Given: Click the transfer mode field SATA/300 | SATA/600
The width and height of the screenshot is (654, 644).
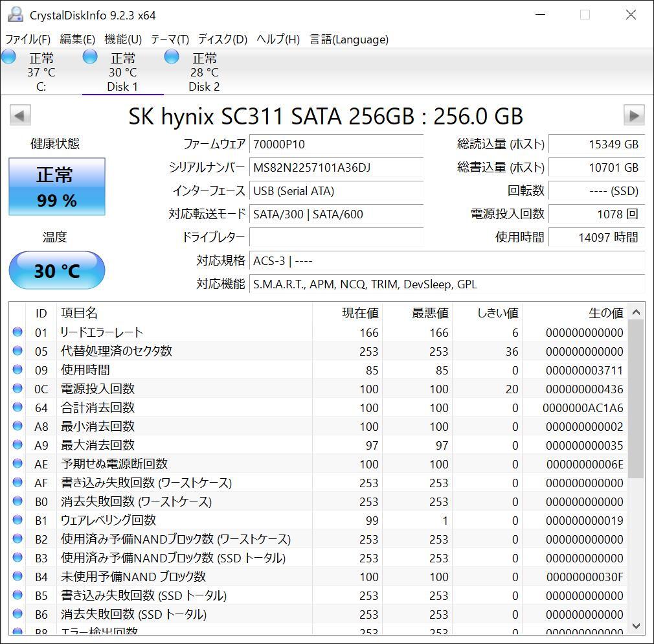Looking at the screenshot, I should click(x=336, y=214).
